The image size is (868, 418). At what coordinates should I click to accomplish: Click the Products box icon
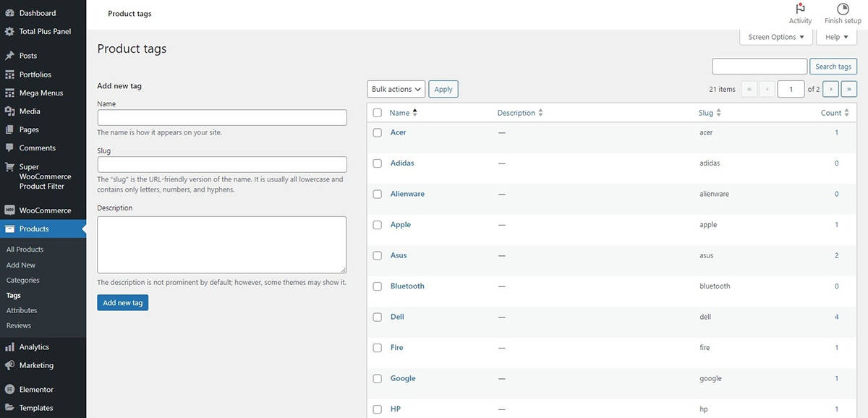[9, 229]
